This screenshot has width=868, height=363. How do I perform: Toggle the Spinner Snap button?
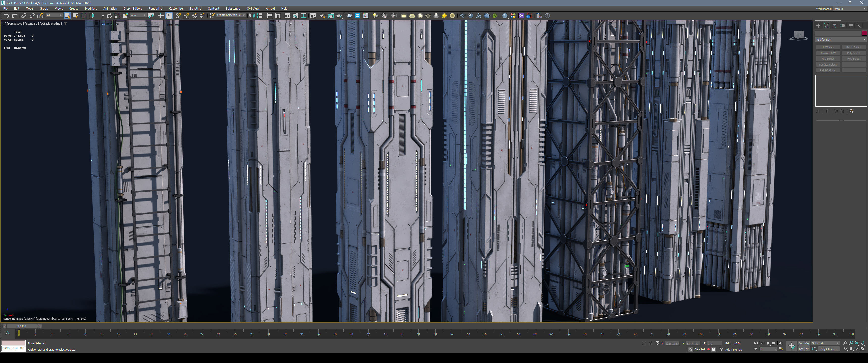(x=203, y=15)
